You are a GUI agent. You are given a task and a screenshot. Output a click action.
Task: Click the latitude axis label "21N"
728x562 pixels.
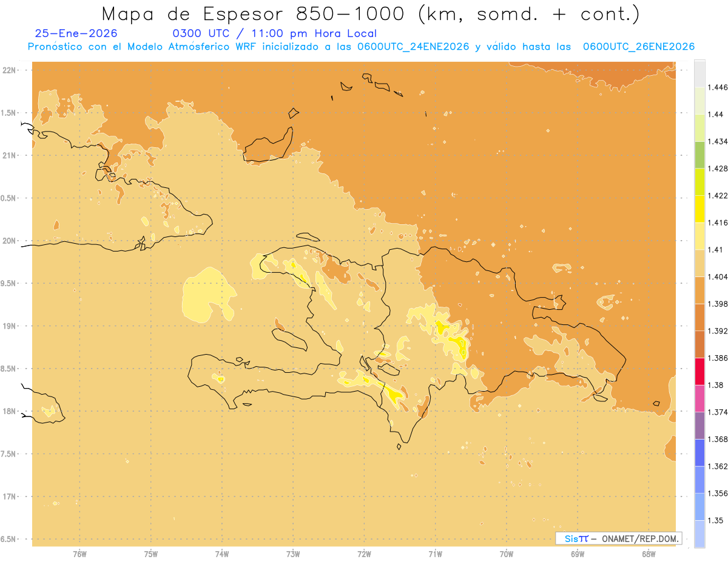9,155
